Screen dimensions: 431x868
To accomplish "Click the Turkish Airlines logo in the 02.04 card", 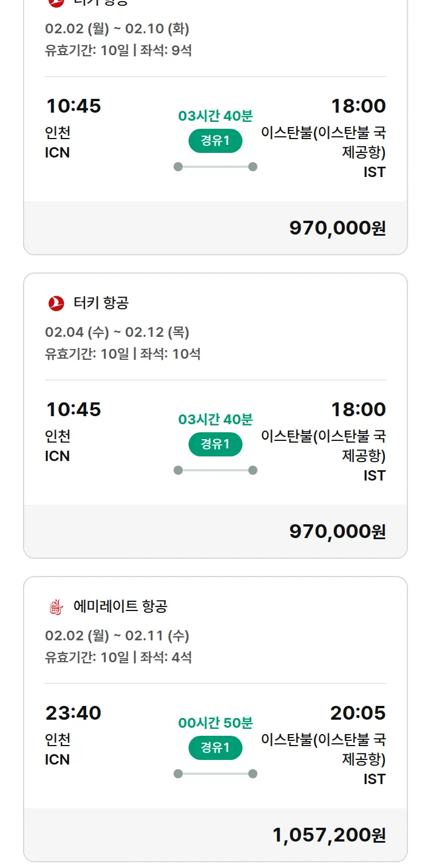I will 56,303.
